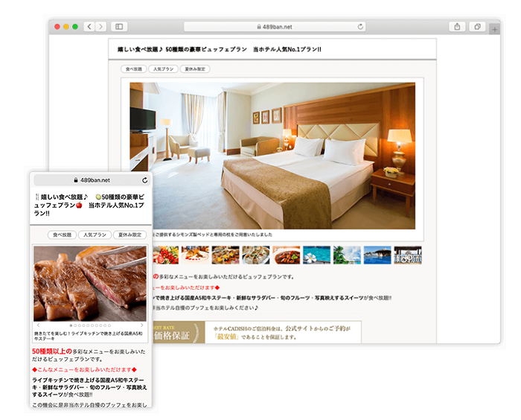Go forward in the desktop Safari window
The height and width of the screenshot is (420, 521).
pos(100,27)
